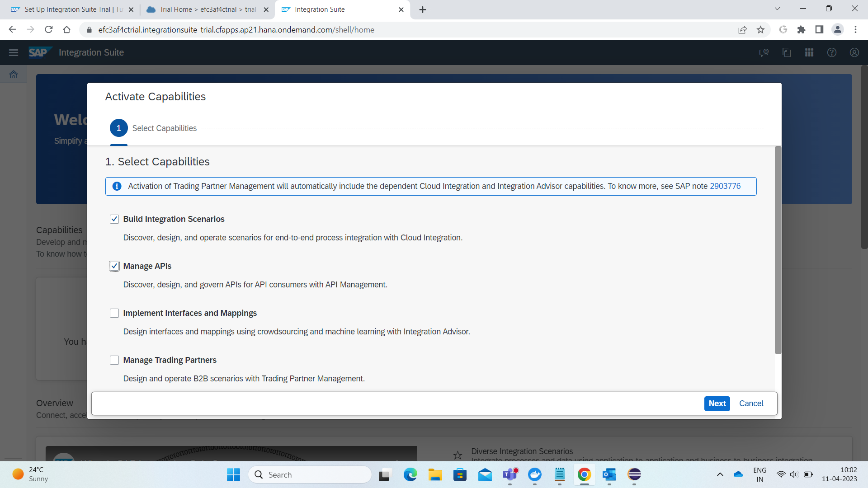The height and width of the screenshot is (488, 868).
Task: Uncheck Build Integration Scenarios capability
Action: click(x=114, y=219)
